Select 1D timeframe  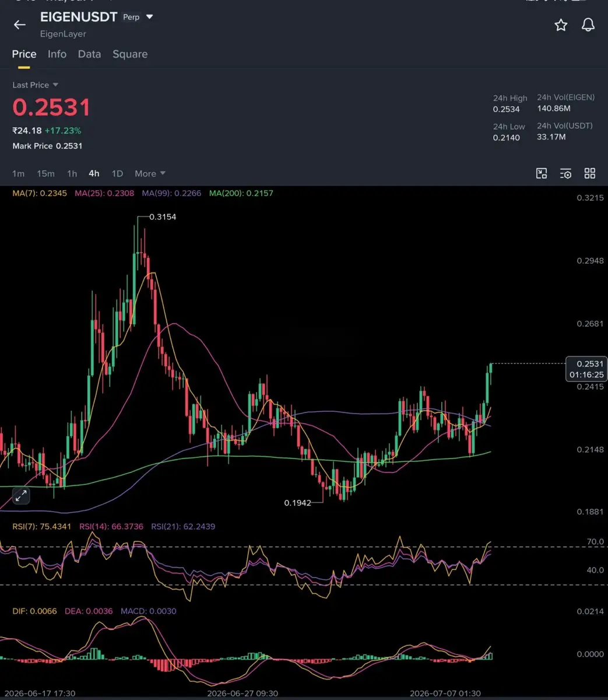click(117, 173)
